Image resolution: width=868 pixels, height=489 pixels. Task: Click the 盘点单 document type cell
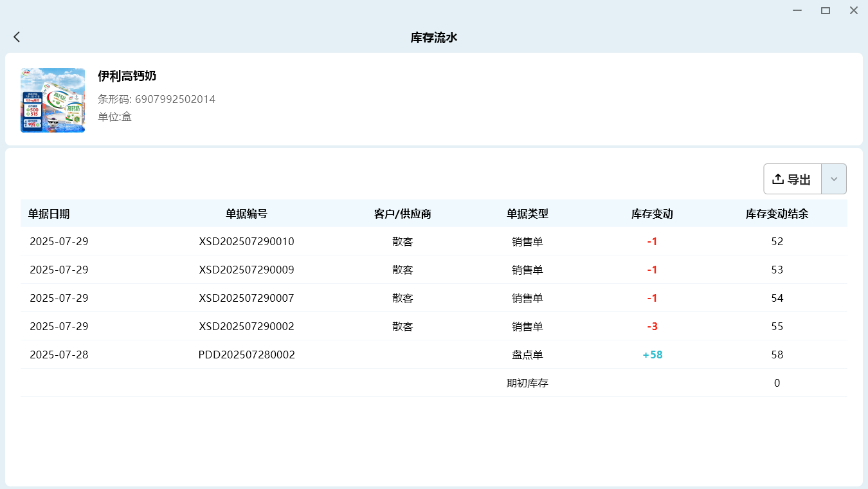coord(527,355)
